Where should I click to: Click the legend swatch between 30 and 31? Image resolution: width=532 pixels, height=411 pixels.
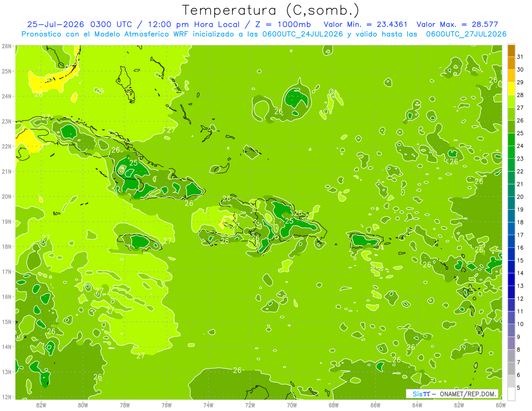(x=511, y=63)
